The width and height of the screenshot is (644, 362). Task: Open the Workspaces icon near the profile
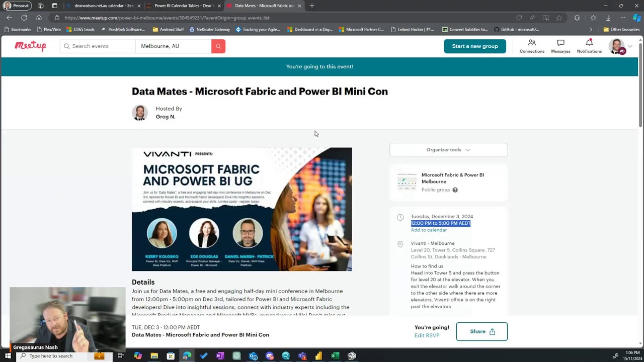[x=40, y=6]
